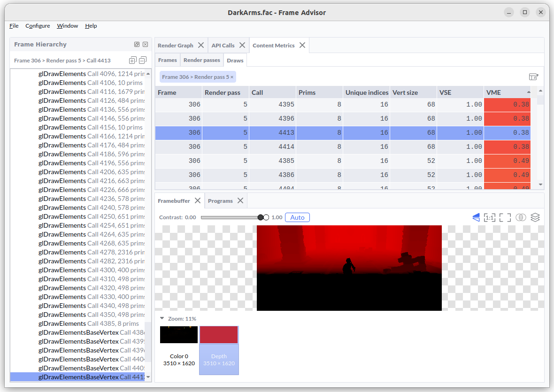Screen dimensions: 554x392
Task: Open the File menu
Action: coord(14,26)
